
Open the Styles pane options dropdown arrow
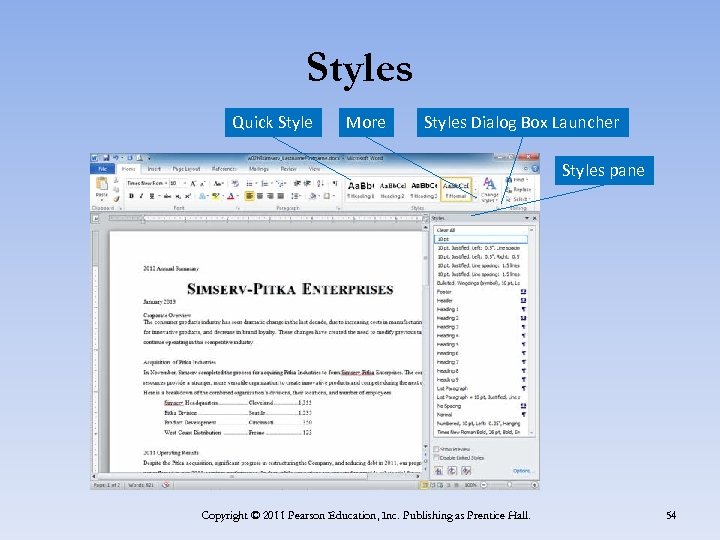tap(527, 218)
